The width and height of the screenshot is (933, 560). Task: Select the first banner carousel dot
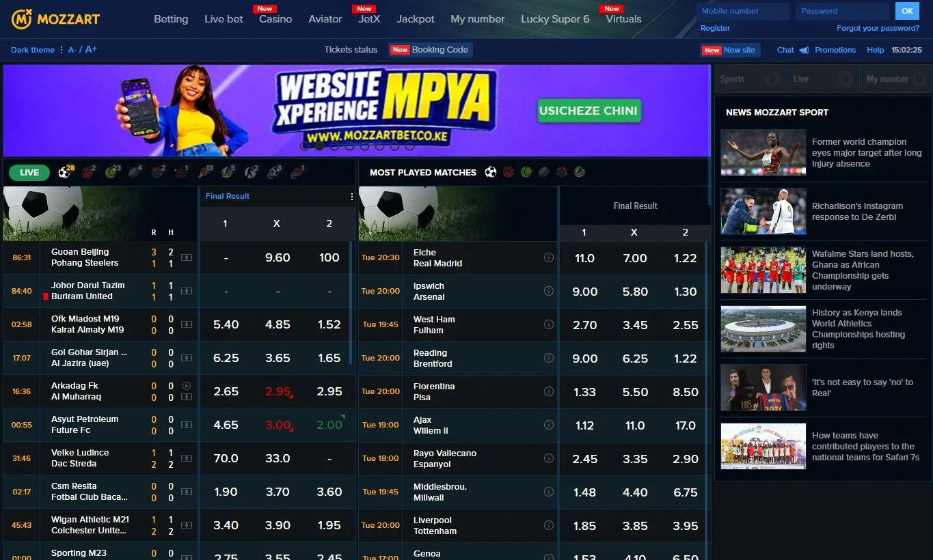tap(305, 145)
